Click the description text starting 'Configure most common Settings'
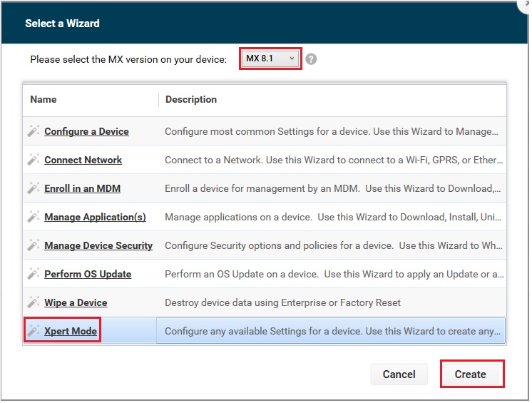This screenshot has width=532, height=403. (332, 131)
